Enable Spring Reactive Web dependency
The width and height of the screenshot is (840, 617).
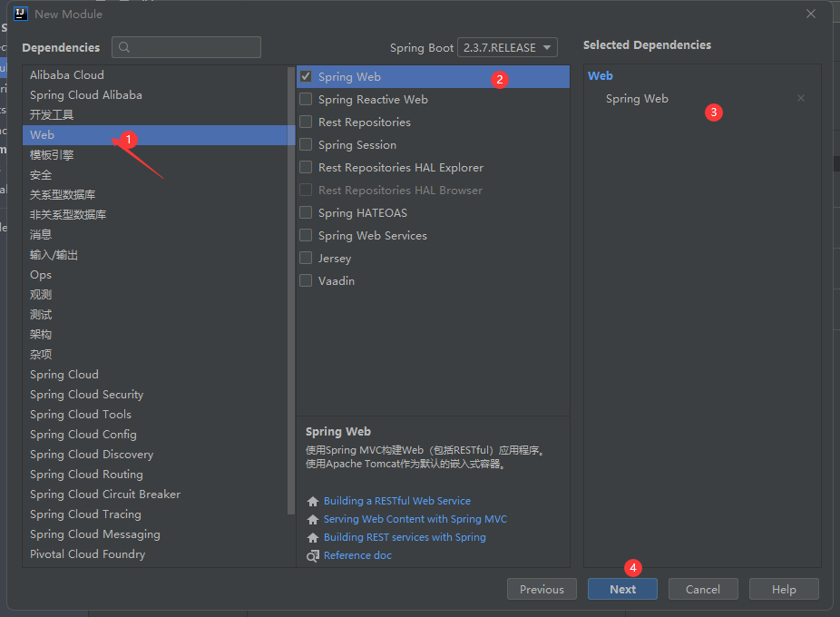click(x=306, y=99)
